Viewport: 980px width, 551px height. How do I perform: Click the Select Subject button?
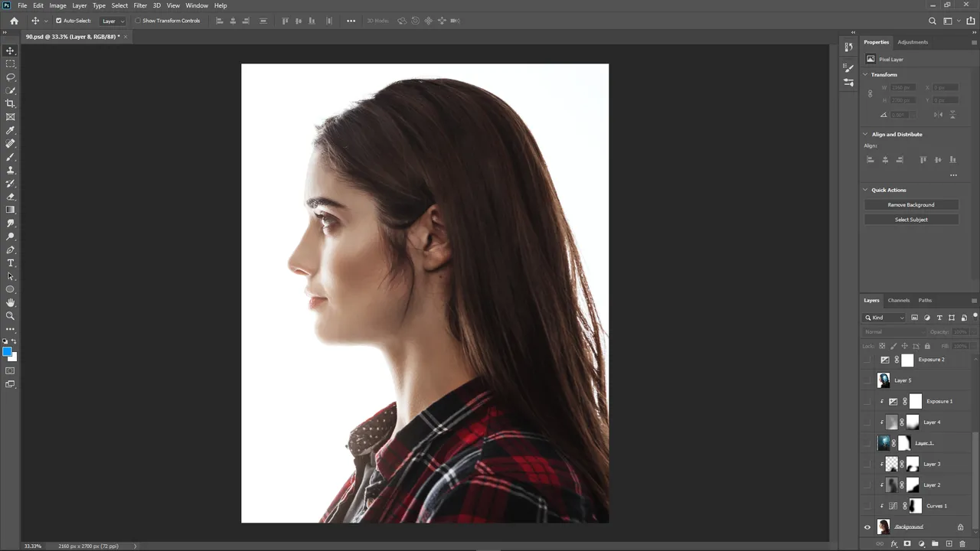911,220
